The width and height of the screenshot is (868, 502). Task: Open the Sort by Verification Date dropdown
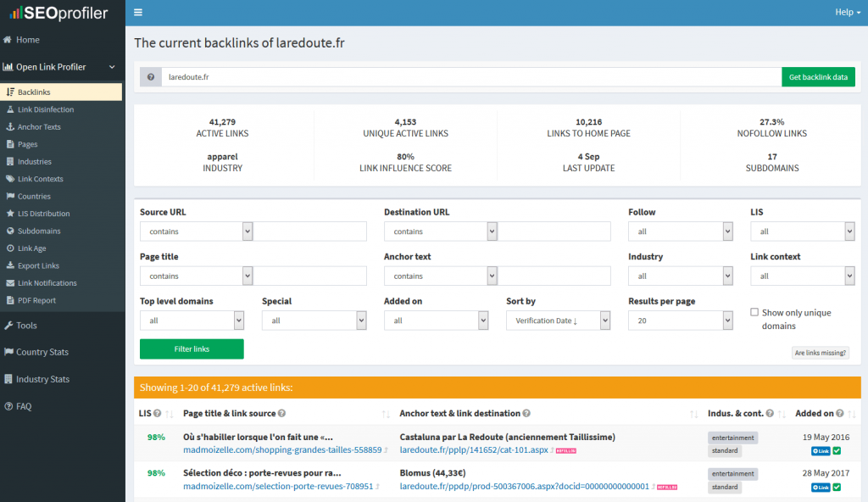[x=558, y=321]
